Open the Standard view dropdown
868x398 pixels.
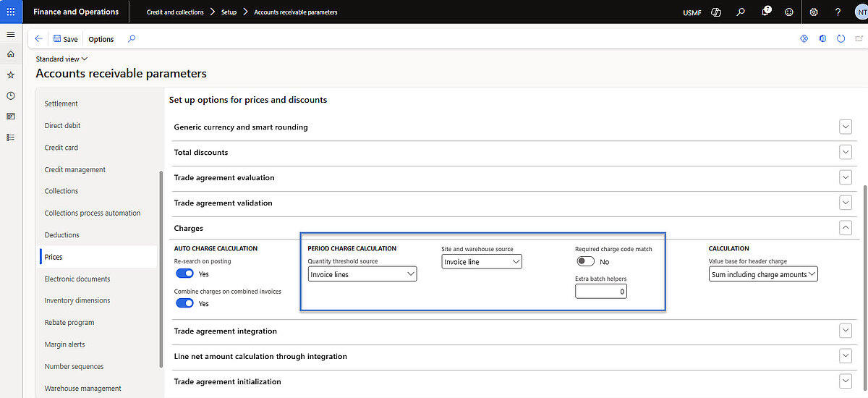tap(61, 59)
